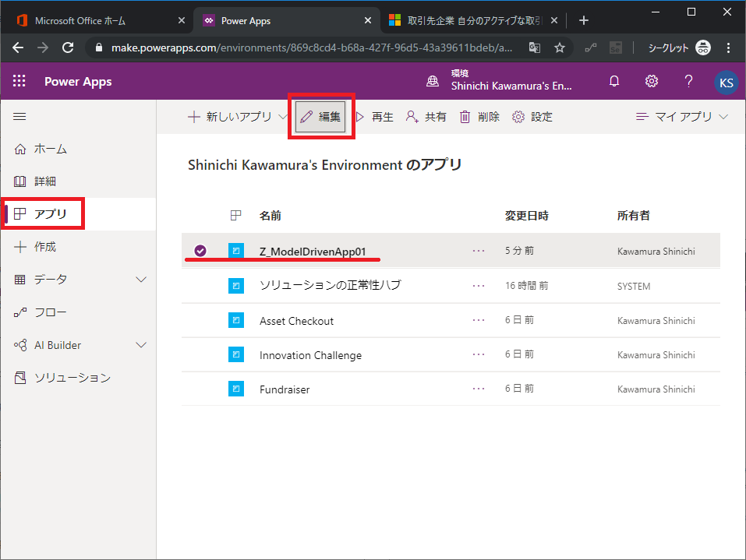Click the browser back arrow
Viewport: 746px width, 560px height.
pyautogui.click(x=18, y=48)
